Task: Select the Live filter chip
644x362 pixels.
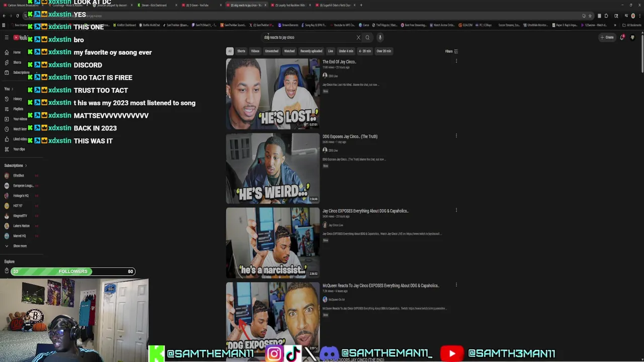Action: (331, 51)
